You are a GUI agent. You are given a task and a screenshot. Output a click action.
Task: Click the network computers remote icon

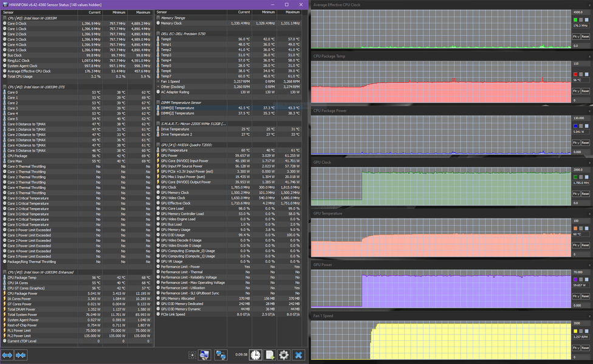221,355
